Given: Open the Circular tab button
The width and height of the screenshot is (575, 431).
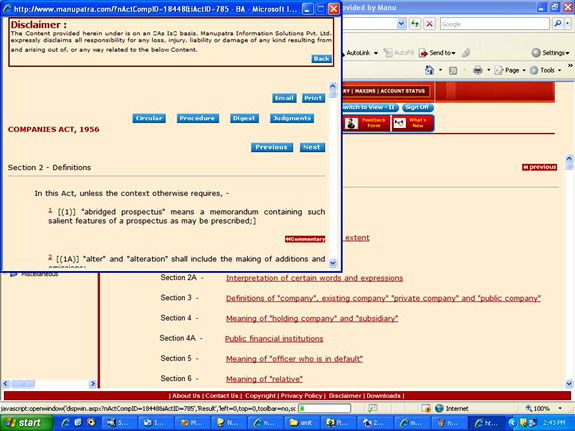Looking at the screenshot, I should click(x=149, y=118).
